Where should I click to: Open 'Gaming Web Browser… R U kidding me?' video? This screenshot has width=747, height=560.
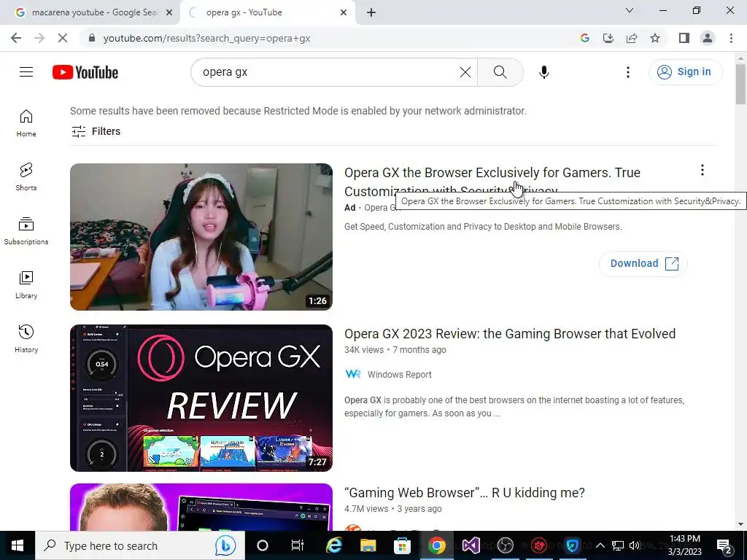click(x=465, y=492)
